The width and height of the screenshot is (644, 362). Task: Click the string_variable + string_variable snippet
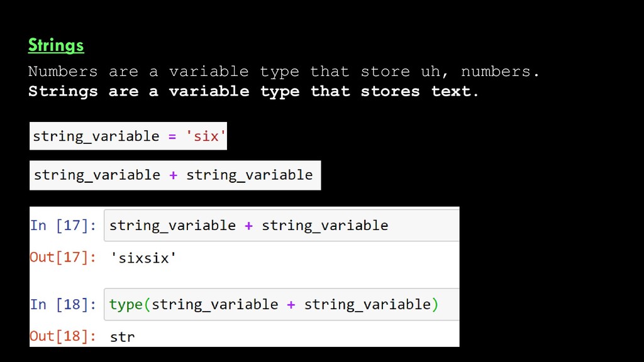pos(175,175)
